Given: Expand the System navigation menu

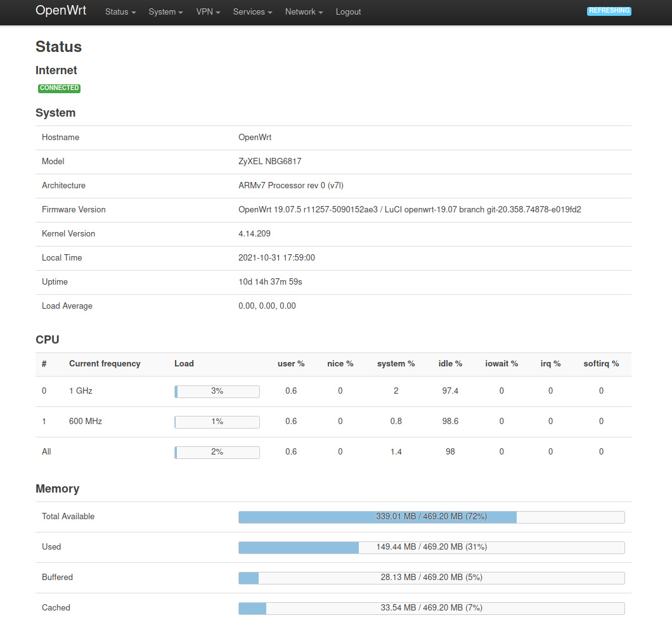Looking at the screenshot, I should (165, 12).
